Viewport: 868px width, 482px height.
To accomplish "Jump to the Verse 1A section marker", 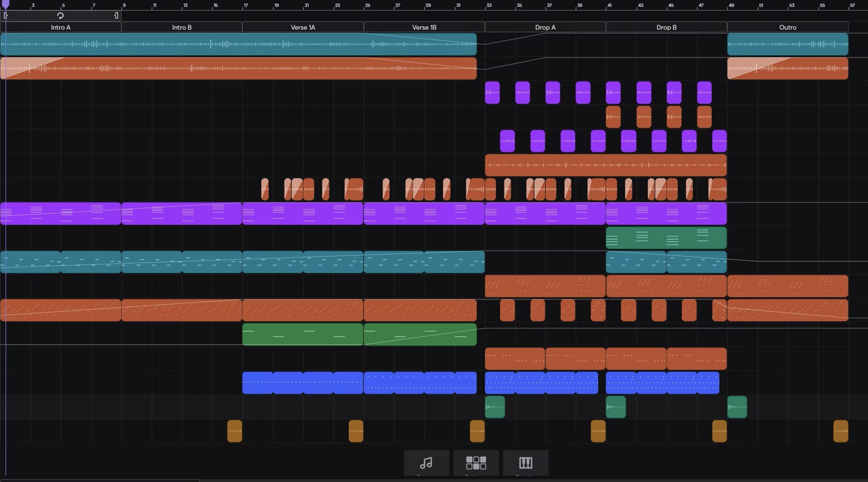I will point(303,27).
